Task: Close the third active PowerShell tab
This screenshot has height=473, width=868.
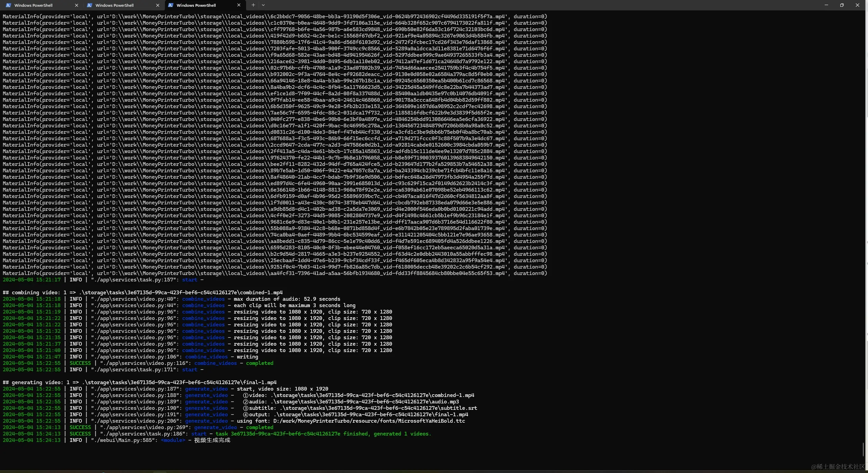Action: [239, 5]
